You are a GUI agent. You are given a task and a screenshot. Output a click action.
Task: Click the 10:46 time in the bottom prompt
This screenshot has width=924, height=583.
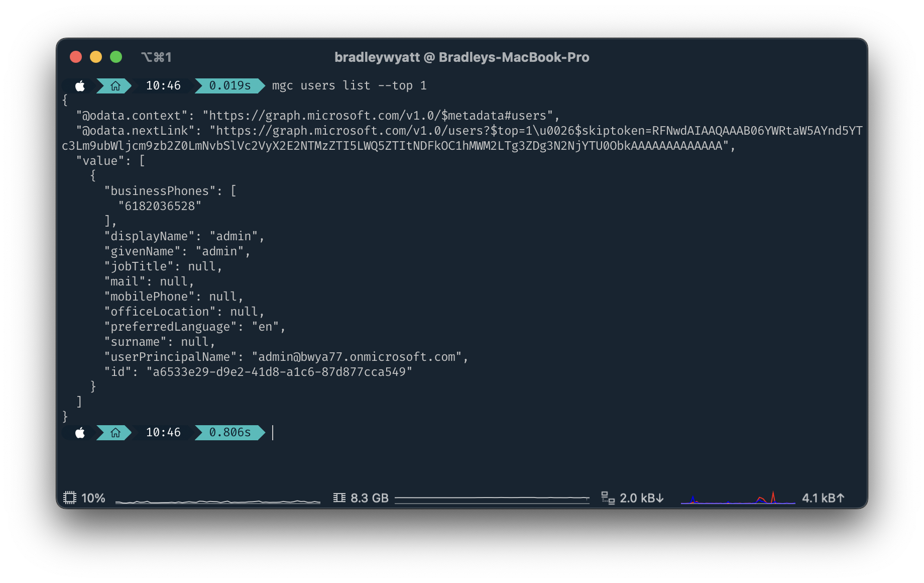click(163, 433)
